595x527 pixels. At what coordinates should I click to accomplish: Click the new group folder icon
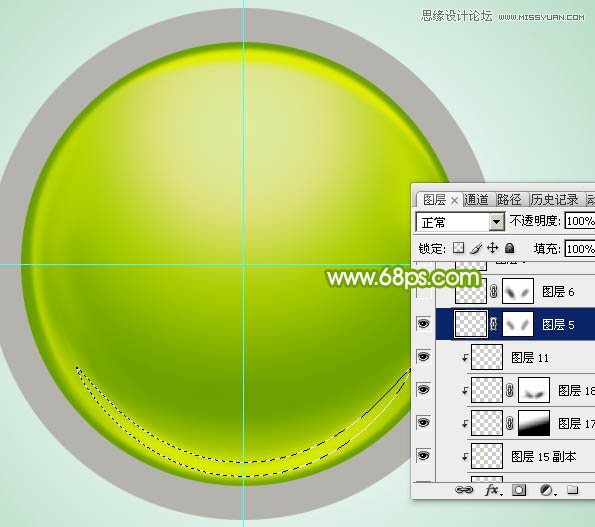tap(573, 490)
